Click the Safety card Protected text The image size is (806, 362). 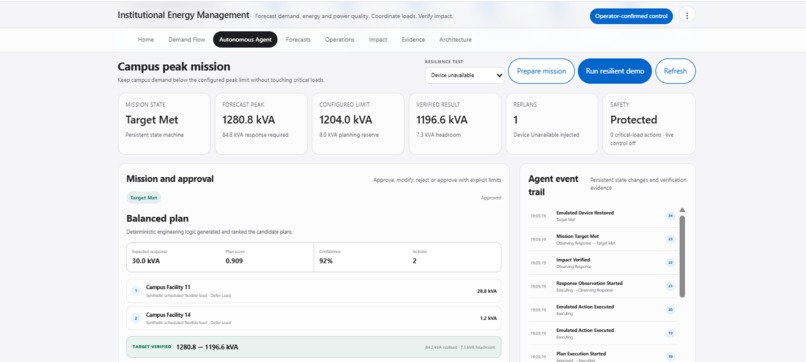coord(633,120)
